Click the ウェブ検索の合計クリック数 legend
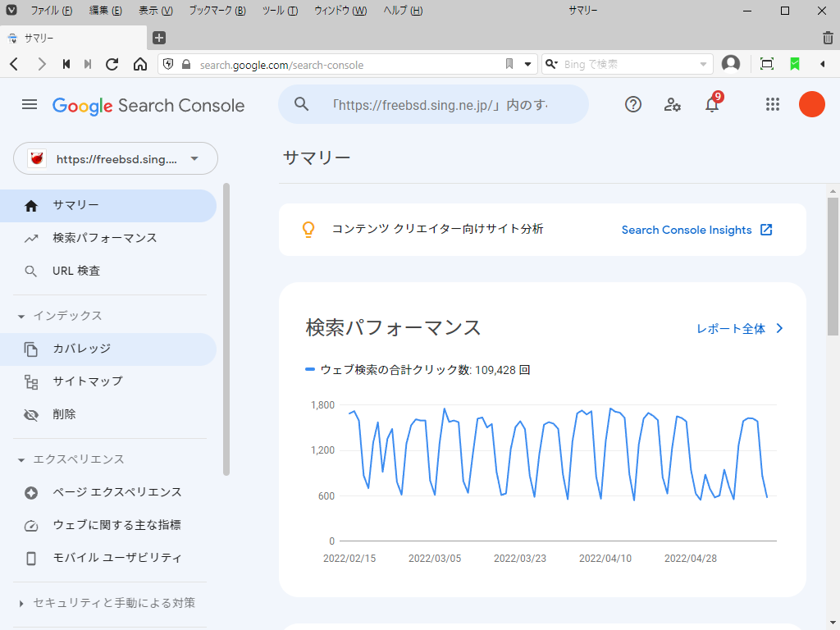The image size is (840, 630). [418, 370]
